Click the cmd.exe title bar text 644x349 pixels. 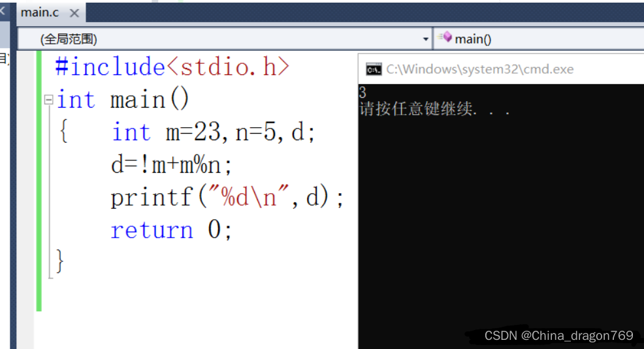point(479,69)
